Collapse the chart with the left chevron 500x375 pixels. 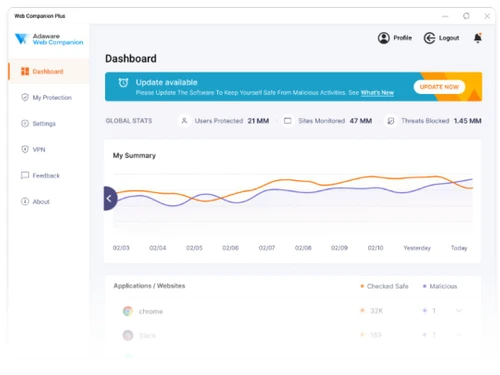(110, 198)
